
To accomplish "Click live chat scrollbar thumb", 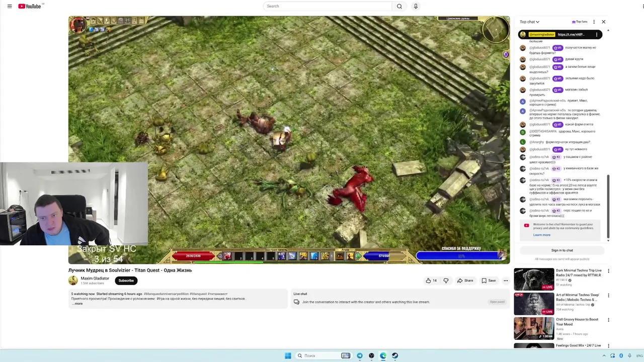I will tap(608, 206).
